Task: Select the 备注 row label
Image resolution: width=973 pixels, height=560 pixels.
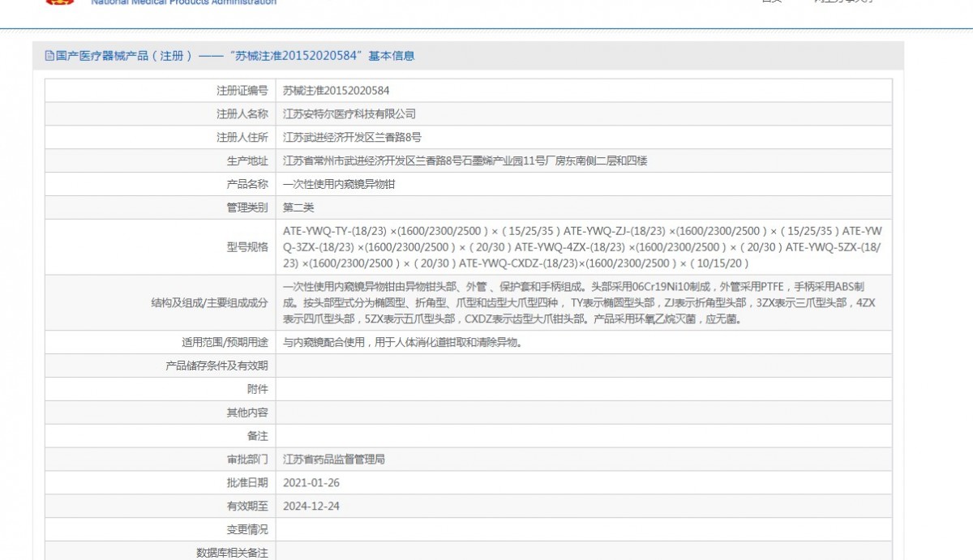Action: point(257,436)
